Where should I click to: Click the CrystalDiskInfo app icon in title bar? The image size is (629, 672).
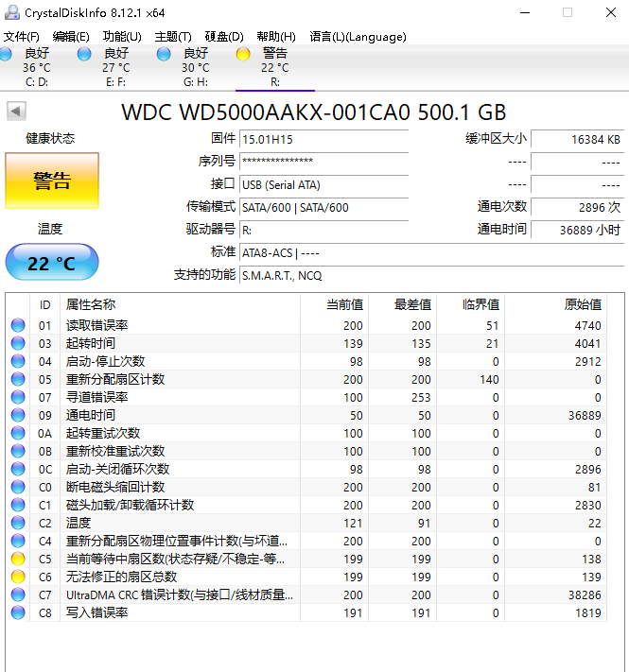pyautogui.click(x=11, y=12)
